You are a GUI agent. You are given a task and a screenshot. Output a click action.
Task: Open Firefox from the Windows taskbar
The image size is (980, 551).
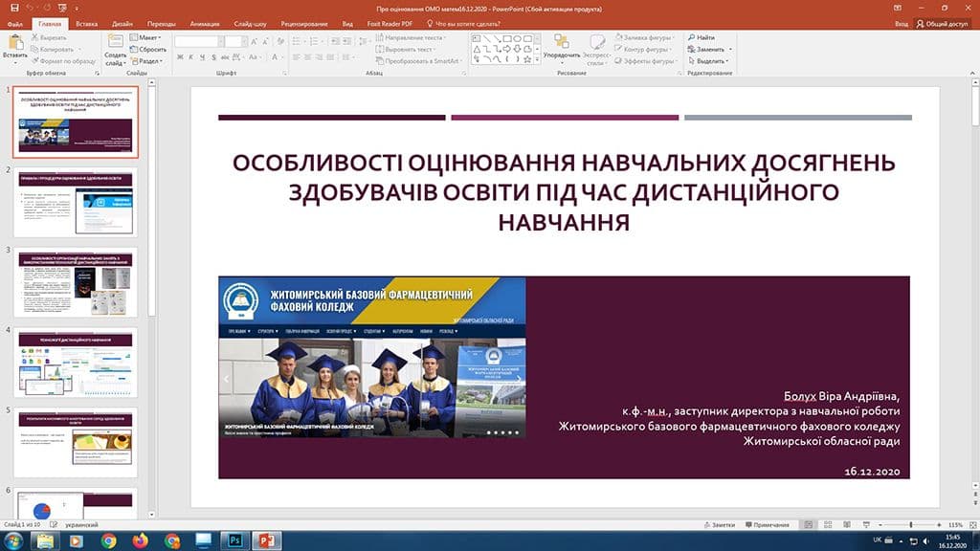click(140, 540)
